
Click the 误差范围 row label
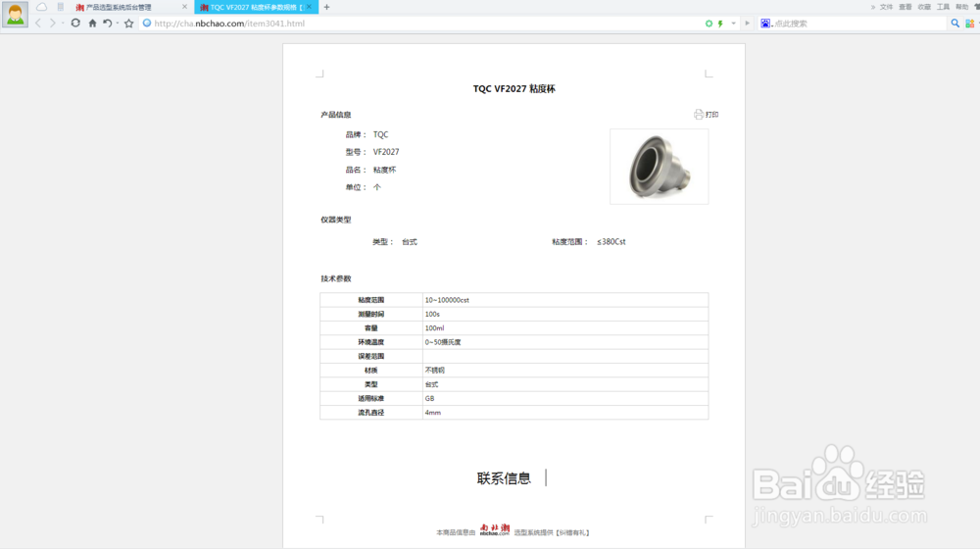pos(370,357)
